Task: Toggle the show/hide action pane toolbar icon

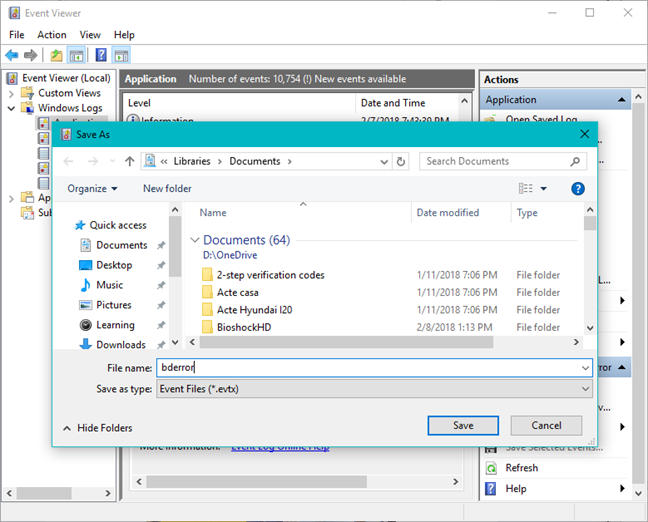Action: [x=122, y=55]
